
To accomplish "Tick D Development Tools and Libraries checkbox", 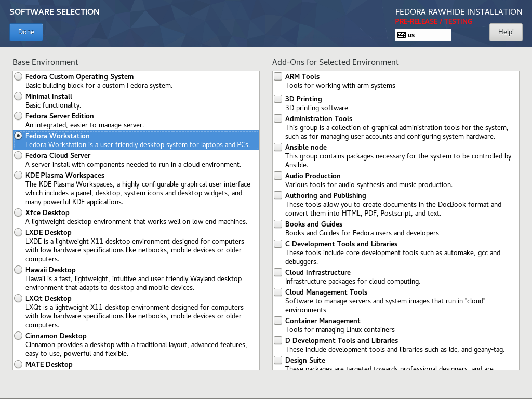I will point(278,340).
